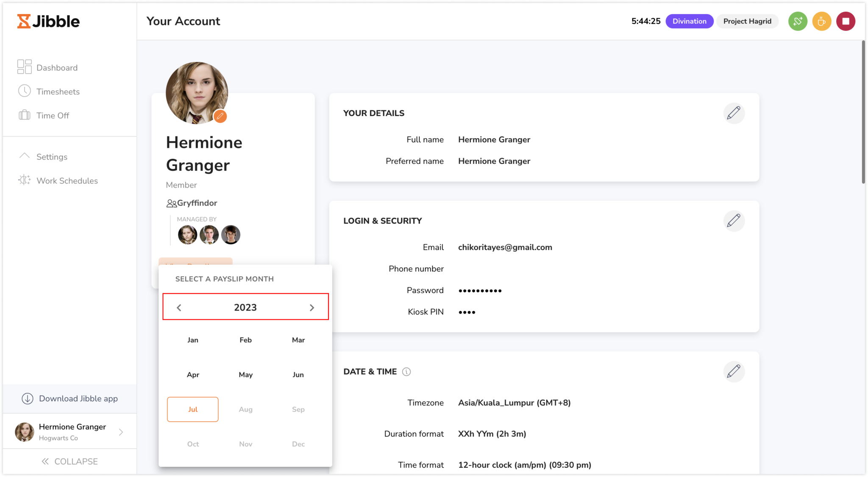Click Download Jibble app

(78, 398)
